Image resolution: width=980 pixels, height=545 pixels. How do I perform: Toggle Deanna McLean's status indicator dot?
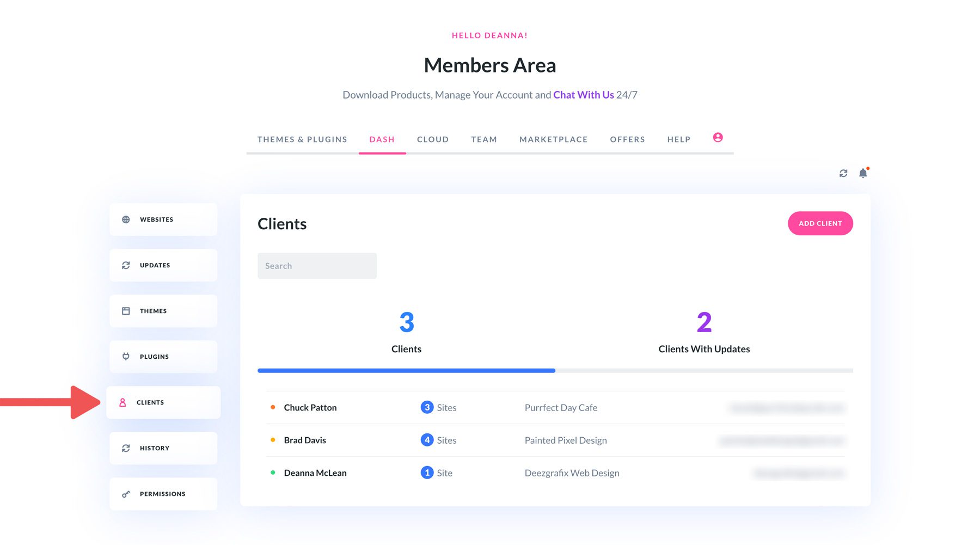[x=273, y=471]
